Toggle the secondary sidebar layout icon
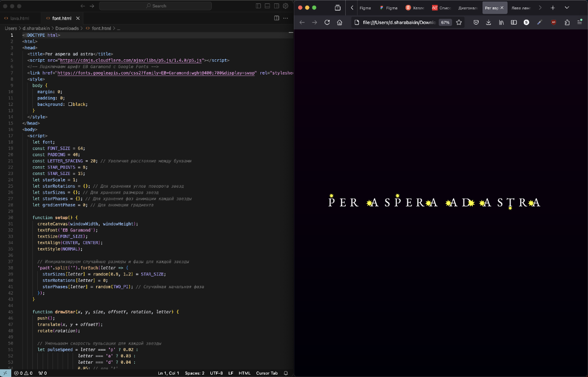Screen dimensions: 588x377 pos(276,6)
